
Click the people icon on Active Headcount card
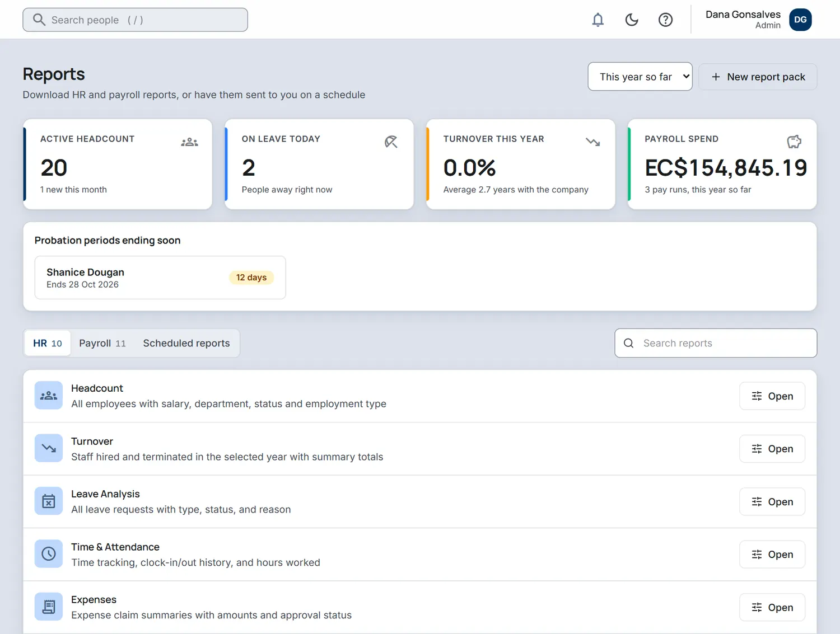pyautogui.click(x=189, y=142)
